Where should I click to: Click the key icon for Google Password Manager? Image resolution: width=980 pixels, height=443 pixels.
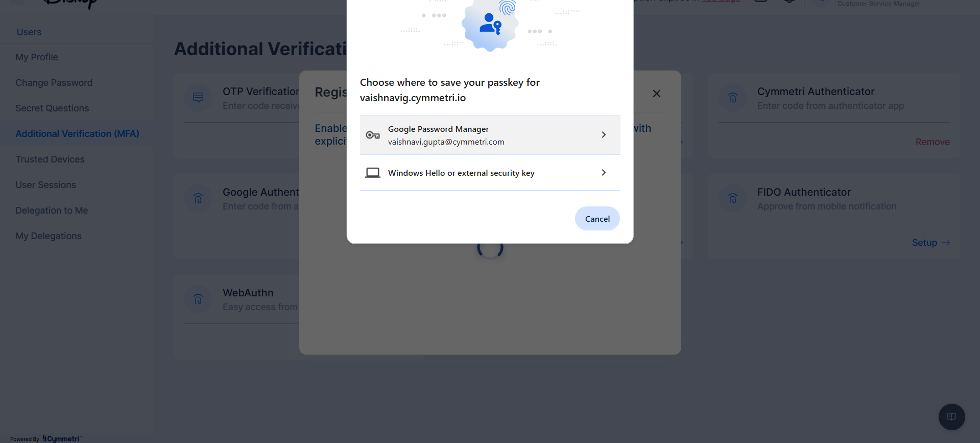coord(373,135)
